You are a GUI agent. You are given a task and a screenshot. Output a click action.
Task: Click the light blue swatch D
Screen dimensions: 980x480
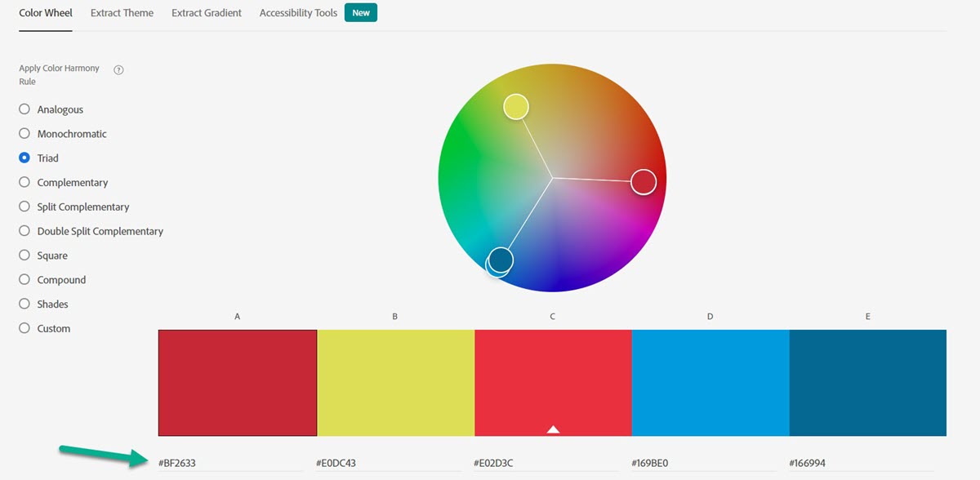[710, 383]
